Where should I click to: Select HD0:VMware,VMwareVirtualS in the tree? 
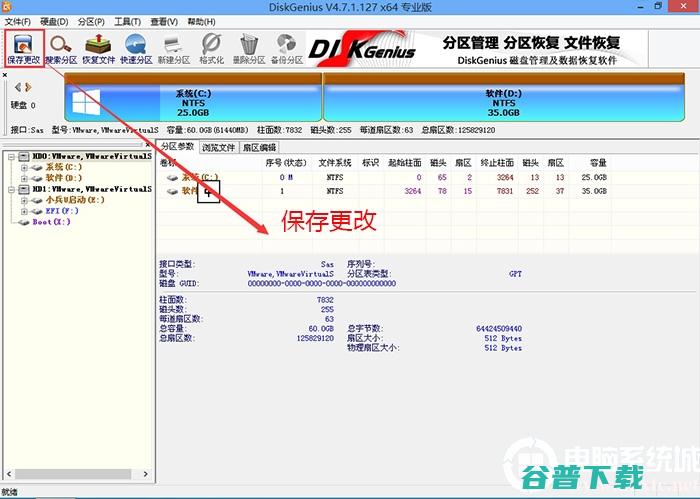(92, 156)
